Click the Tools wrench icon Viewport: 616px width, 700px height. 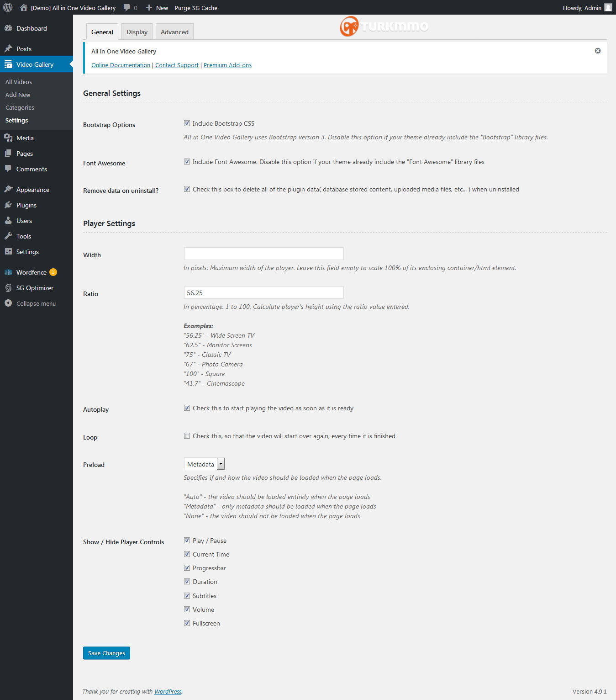click(8, 236)
